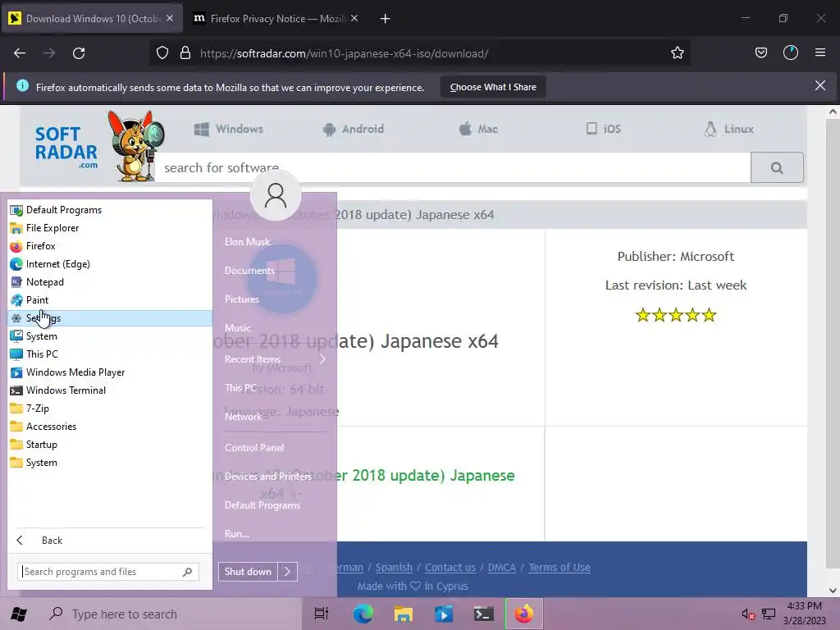Open Settings in the start menu
The height and width of the screenshot is (630, 840).
point(110,318)
